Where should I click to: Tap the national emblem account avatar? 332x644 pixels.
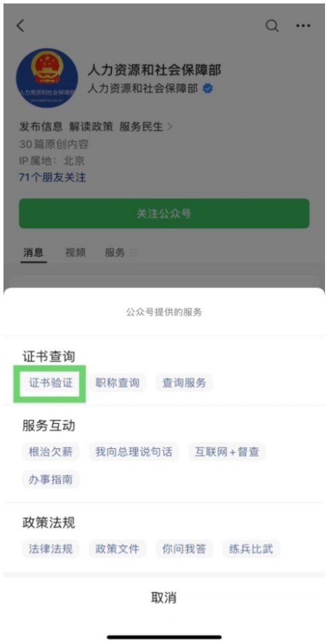(x=47, y=78)
